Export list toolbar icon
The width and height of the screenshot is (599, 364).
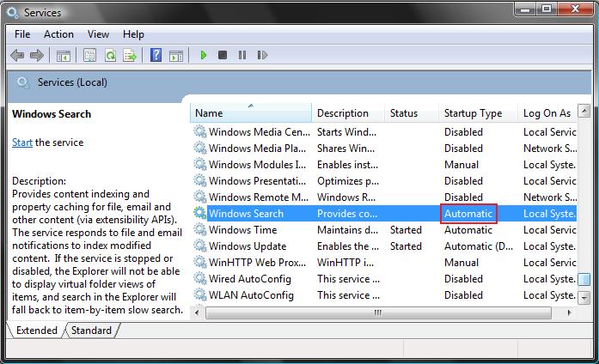coord(130,55)
